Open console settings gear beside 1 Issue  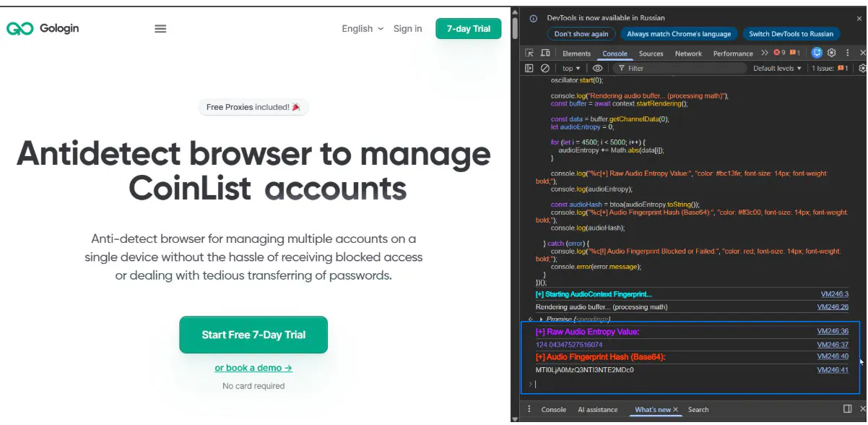tap(862, 68)
